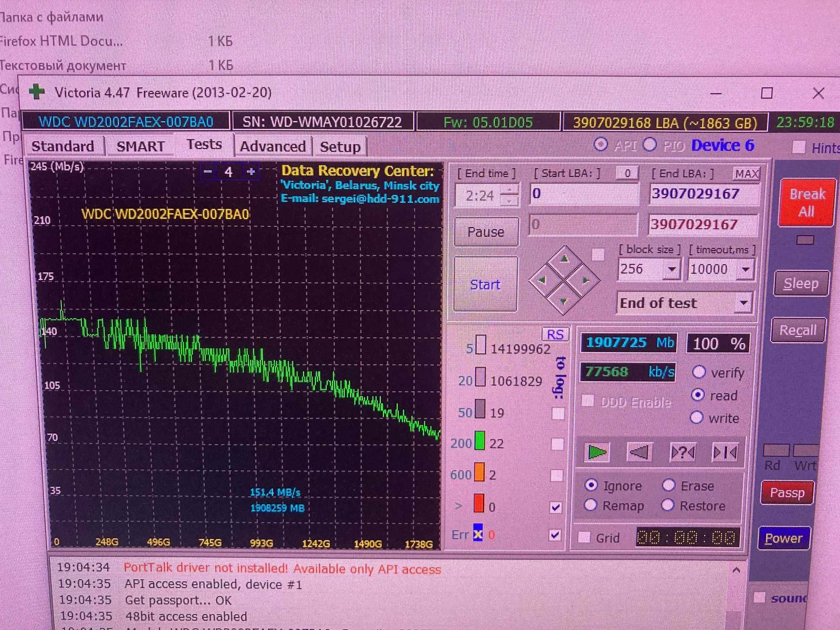Click the right arrow of the navigation diamond
The image size is (840, 630).
tap(586, 280)
